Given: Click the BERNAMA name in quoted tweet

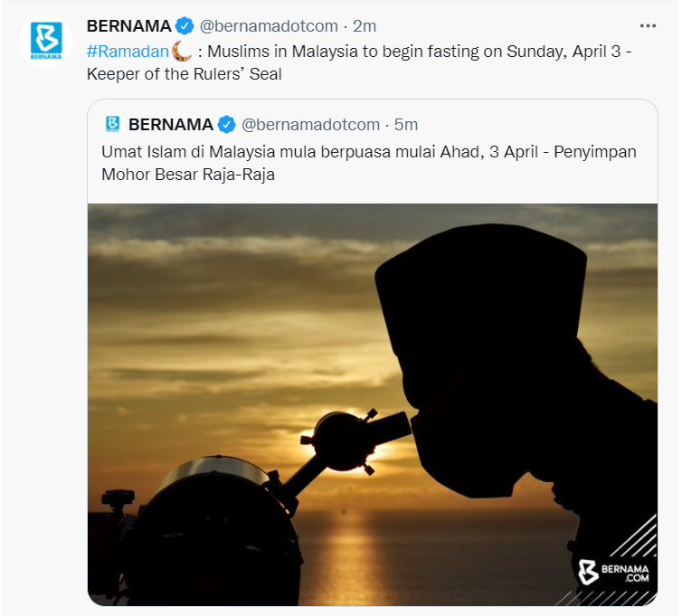Looking at the screenshot, I should click(x=170, y=125).
